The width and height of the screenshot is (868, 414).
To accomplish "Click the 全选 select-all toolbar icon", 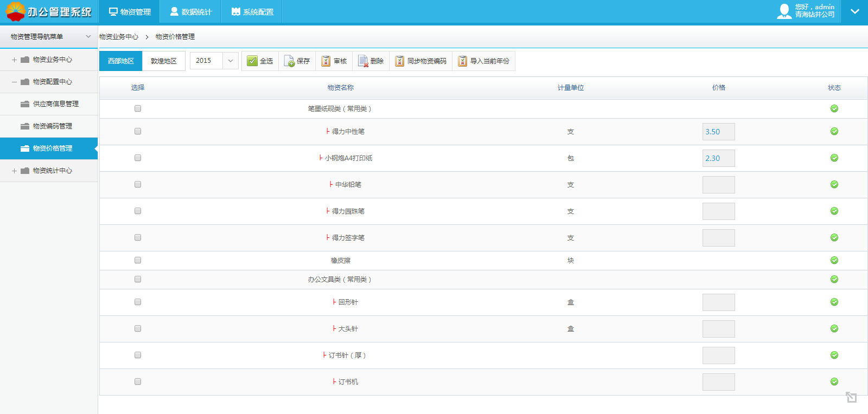I will click(252, 61).
